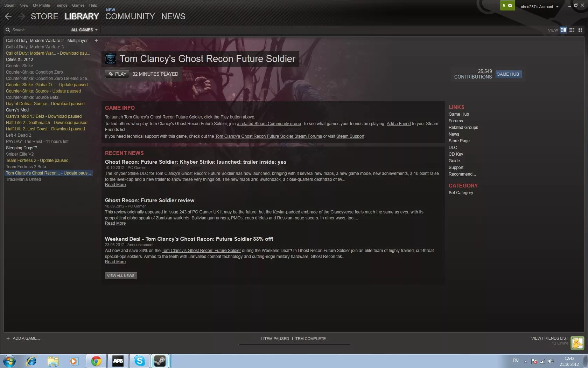Open chris287's Account dropdown

540,7
